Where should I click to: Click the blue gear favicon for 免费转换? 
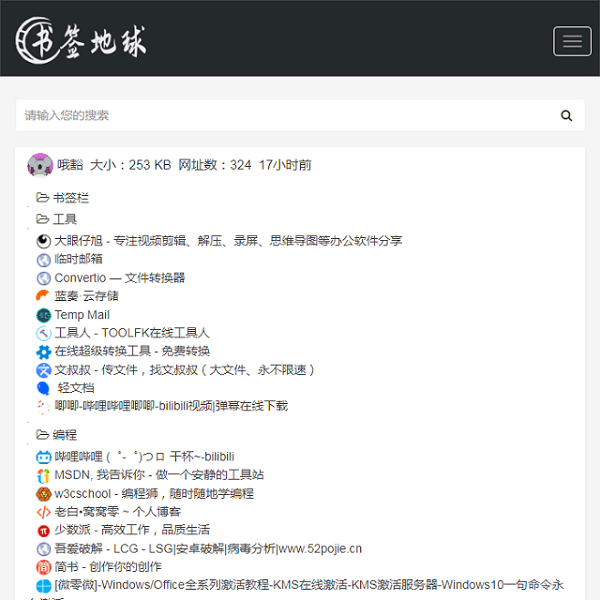click(x=44, y=352)
